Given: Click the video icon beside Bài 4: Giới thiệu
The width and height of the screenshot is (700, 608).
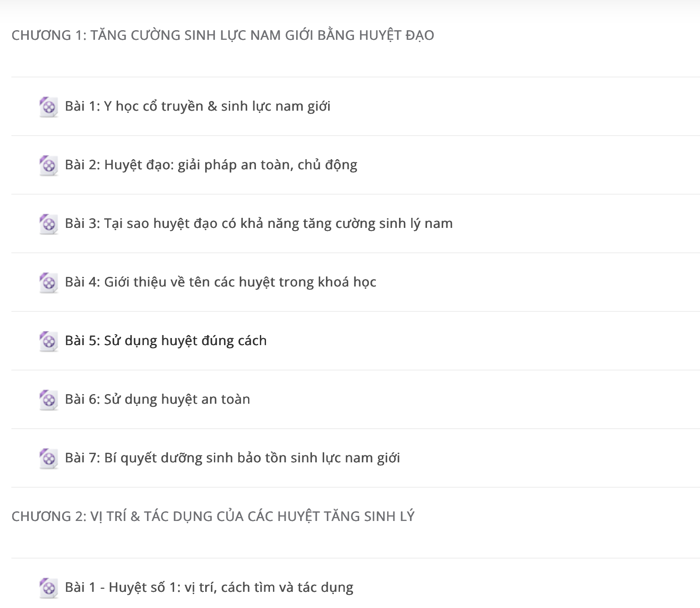Looking at the screenshot, I should tap(49, 283).
